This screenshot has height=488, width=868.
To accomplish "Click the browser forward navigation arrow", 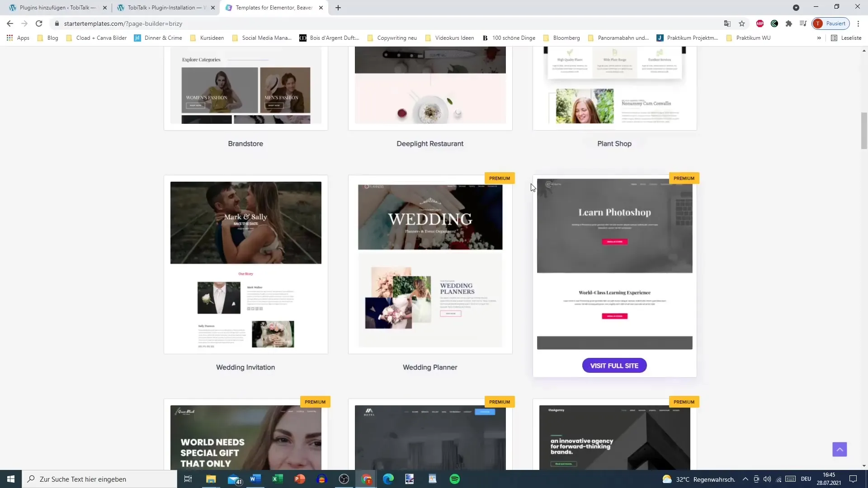I will point(24,24).
